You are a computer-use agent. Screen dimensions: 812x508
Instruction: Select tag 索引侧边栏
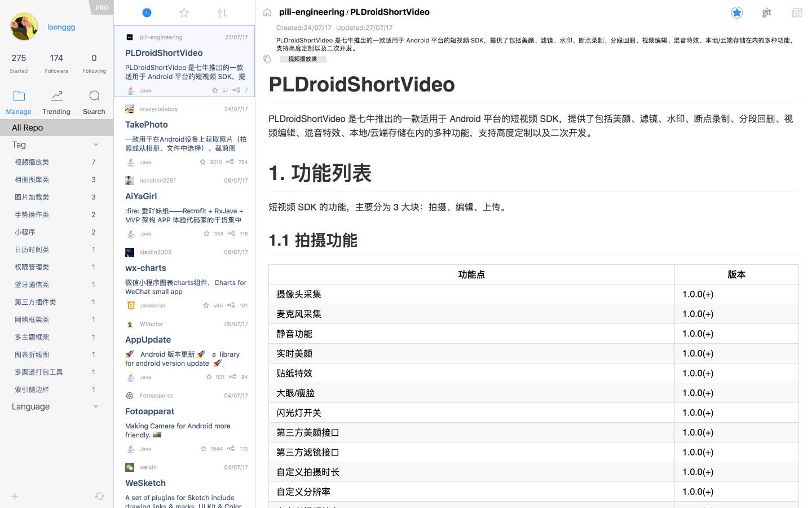point(56,389)
